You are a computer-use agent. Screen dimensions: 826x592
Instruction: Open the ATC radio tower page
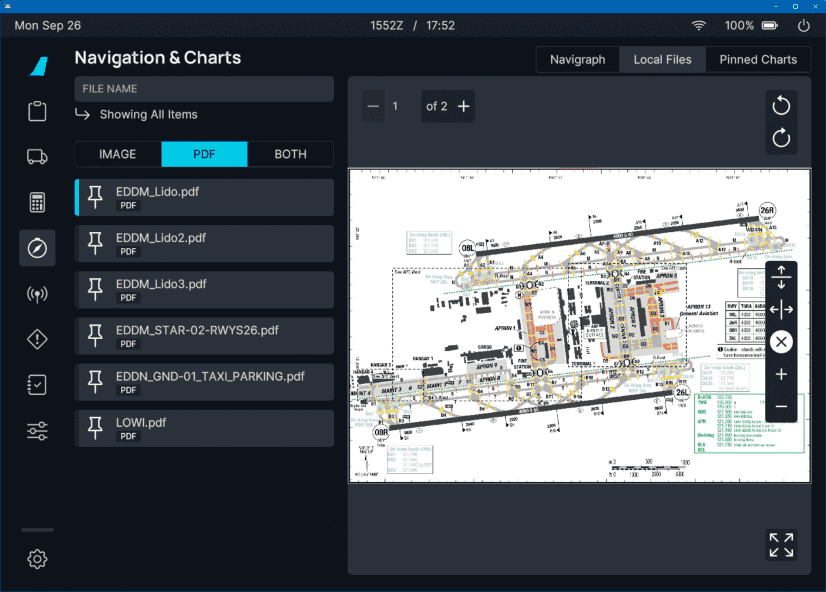(x=37, y=294)
